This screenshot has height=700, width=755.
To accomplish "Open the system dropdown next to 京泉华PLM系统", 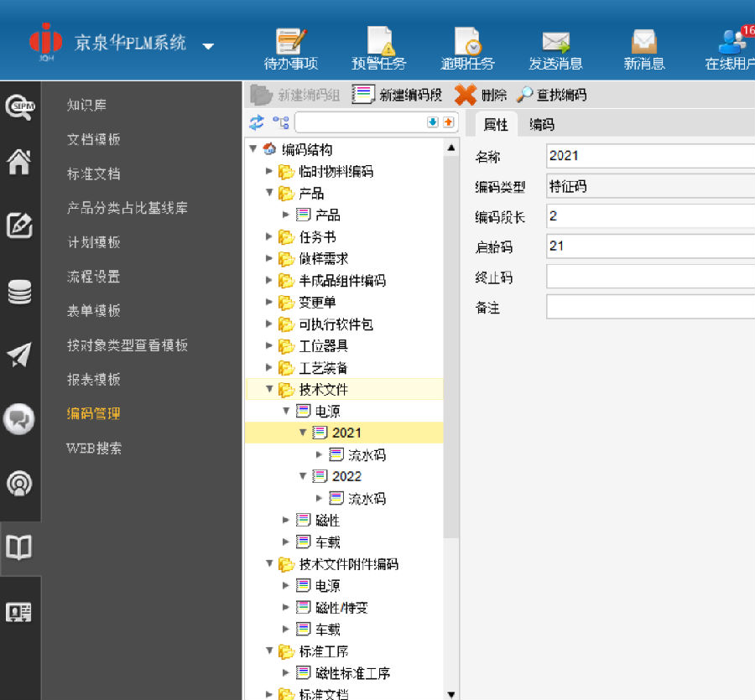I will coord(208,45).
